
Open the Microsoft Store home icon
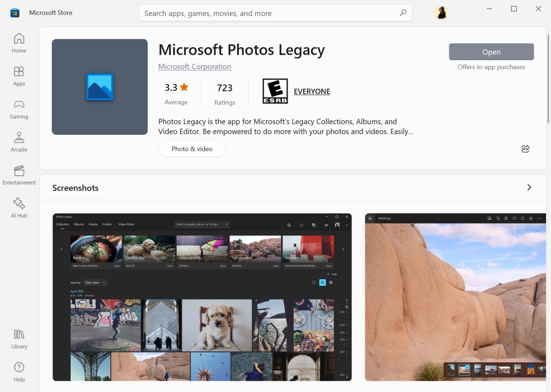[x=19, y=42]
